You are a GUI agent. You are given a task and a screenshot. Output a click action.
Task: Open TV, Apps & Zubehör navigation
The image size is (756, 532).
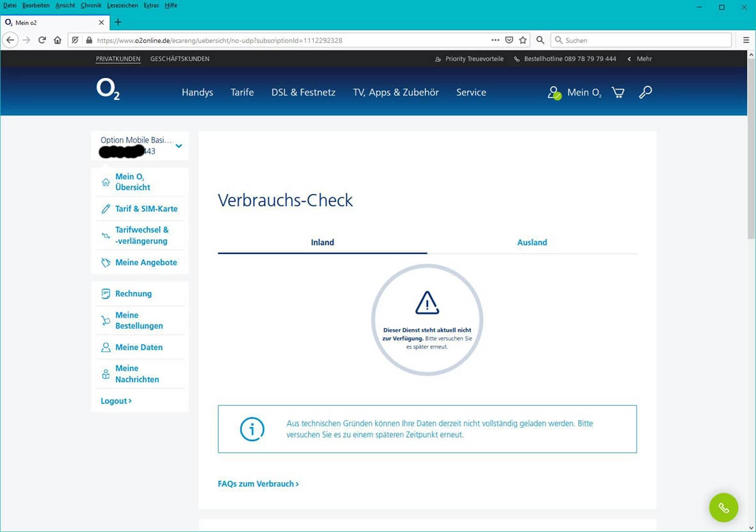396,92
